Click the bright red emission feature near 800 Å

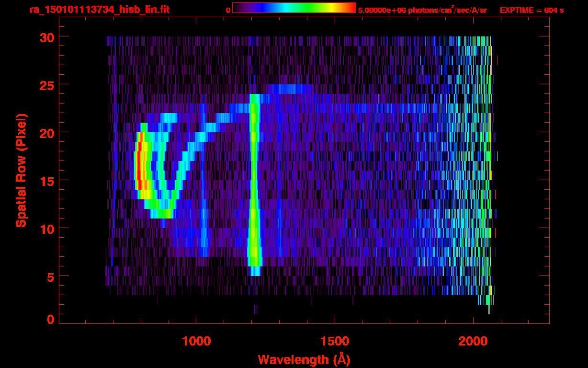click(x=140, y=161)
